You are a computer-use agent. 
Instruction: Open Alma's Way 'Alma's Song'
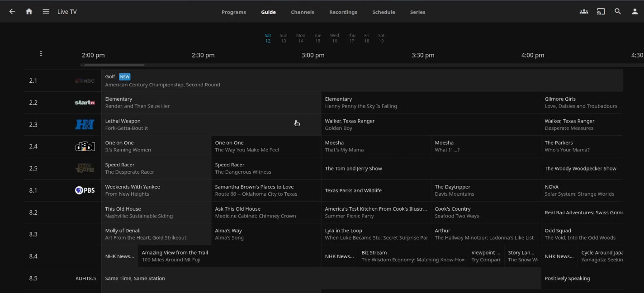coord(266,234)
